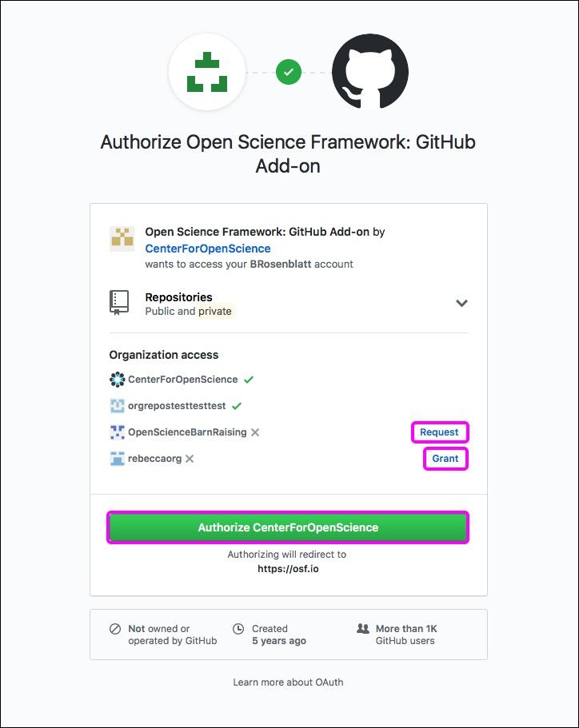Image resolution: width=579 pixels, height=728 pixels.
Task: Request access for OpenScienceBarnRaising
Action: [x=439, y=432]
